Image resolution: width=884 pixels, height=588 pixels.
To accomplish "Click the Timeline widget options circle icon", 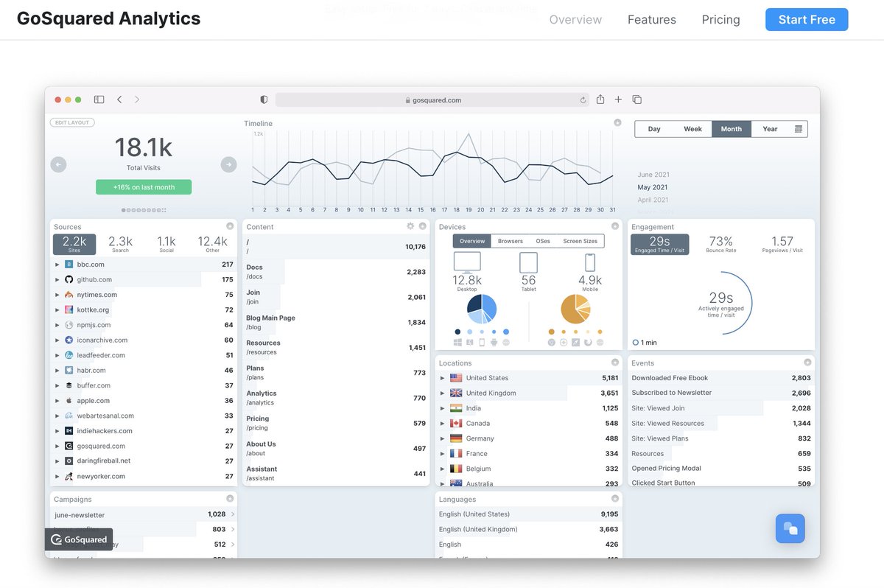I will 617,123.
